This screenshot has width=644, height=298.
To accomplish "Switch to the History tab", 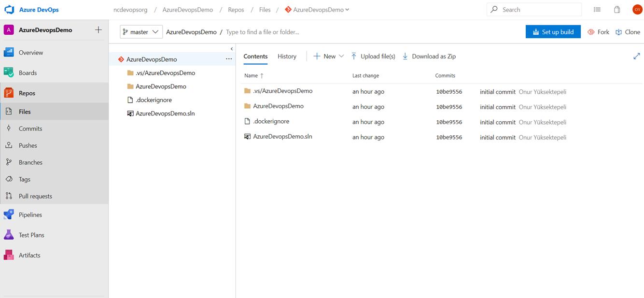I will [287, 57].
